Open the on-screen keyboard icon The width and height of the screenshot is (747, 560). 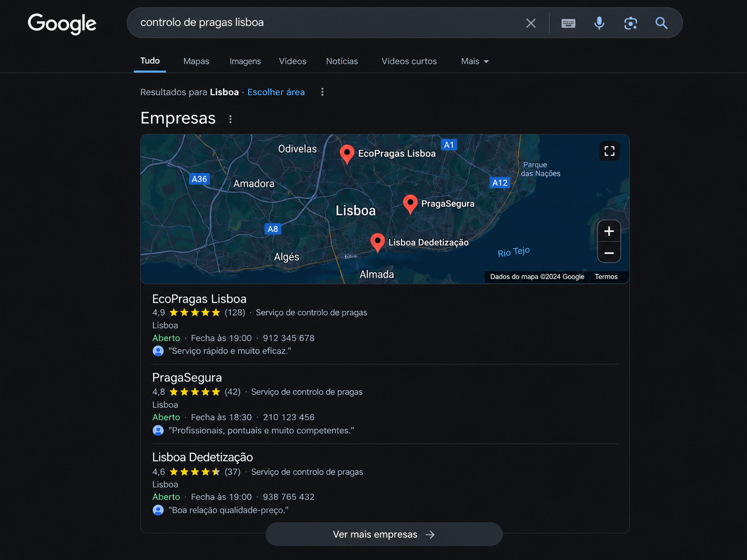[569, 23]
